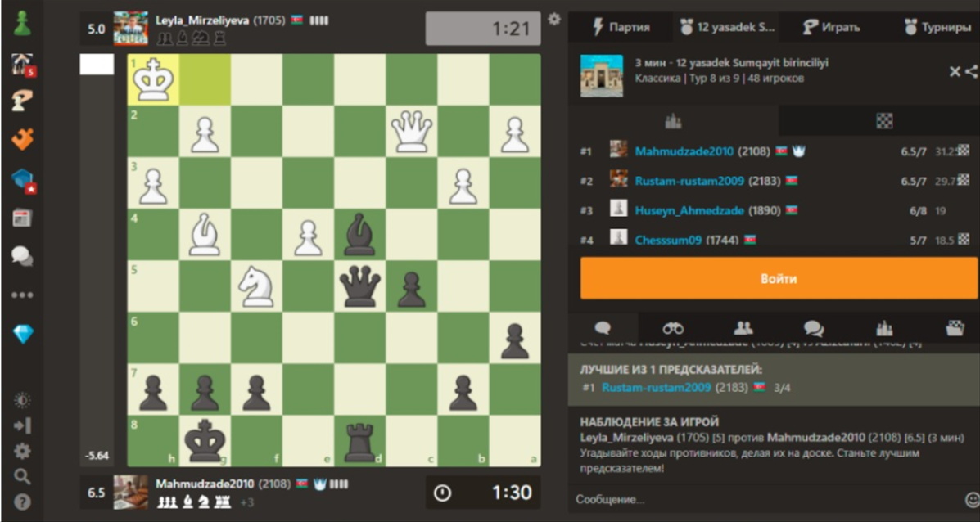Switch to the Турниры tab
This screenshot has width=980, height=522.
click(937, 28)
